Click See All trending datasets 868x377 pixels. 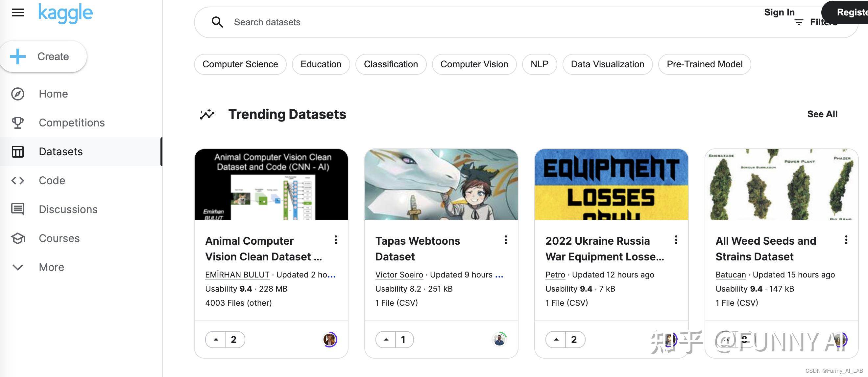pos(822,114)
